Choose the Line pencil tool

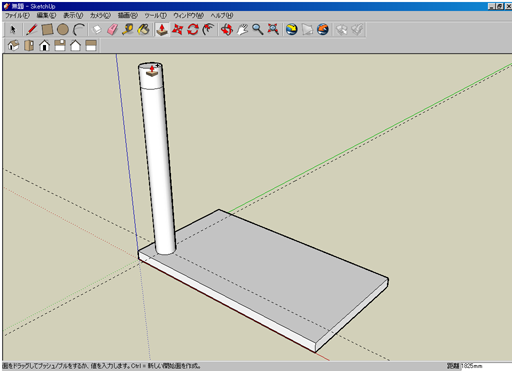pyautogui.click(x=32, y=30)
